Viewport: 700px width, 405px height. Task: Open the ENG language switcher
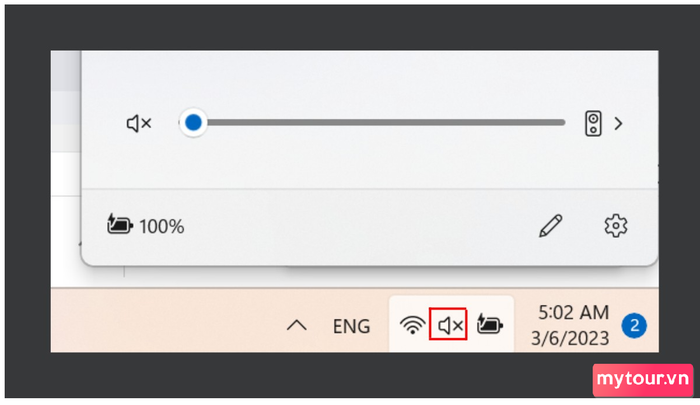(351, 326)
